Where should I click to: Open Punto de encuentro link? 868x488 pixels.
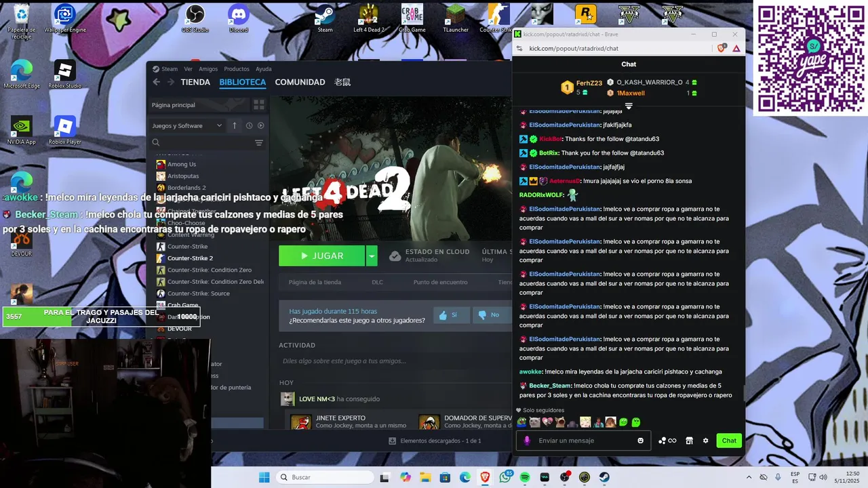(440, 282)
